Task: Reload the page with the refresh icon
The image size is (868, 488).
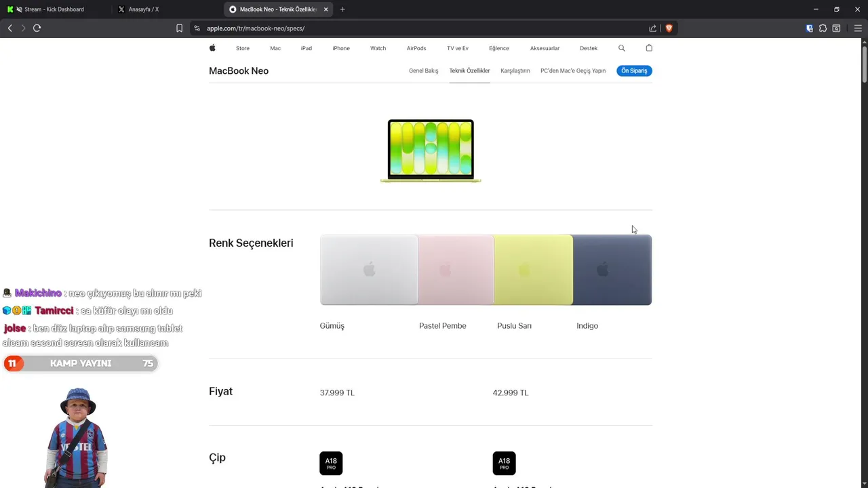Action: point(37,28)
